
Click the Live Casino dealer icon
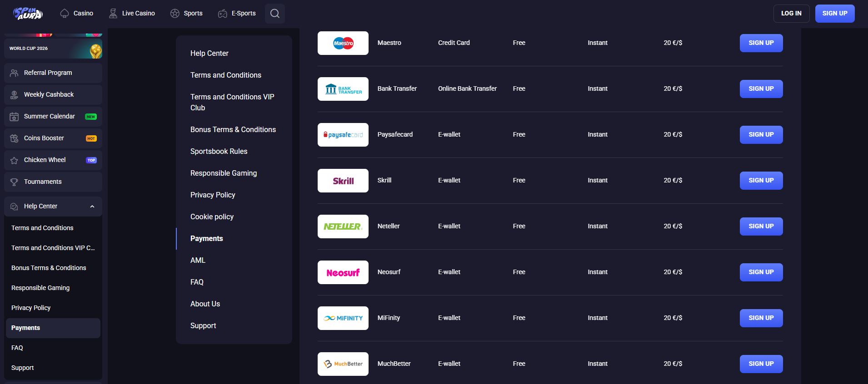[x=113, y=14]
